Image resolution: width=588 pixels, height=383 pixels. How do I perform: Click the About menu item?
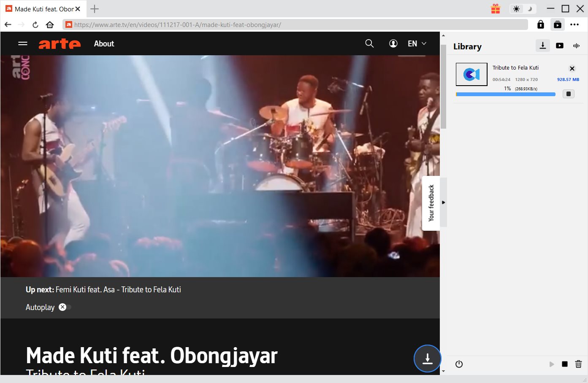104,43
